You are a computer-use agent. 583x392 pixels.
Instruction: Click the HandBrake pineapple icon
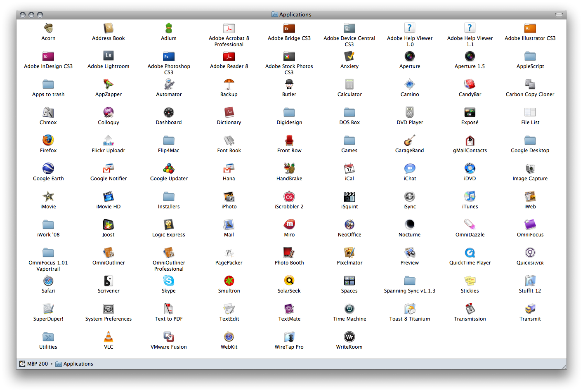[x=289, y=168]
